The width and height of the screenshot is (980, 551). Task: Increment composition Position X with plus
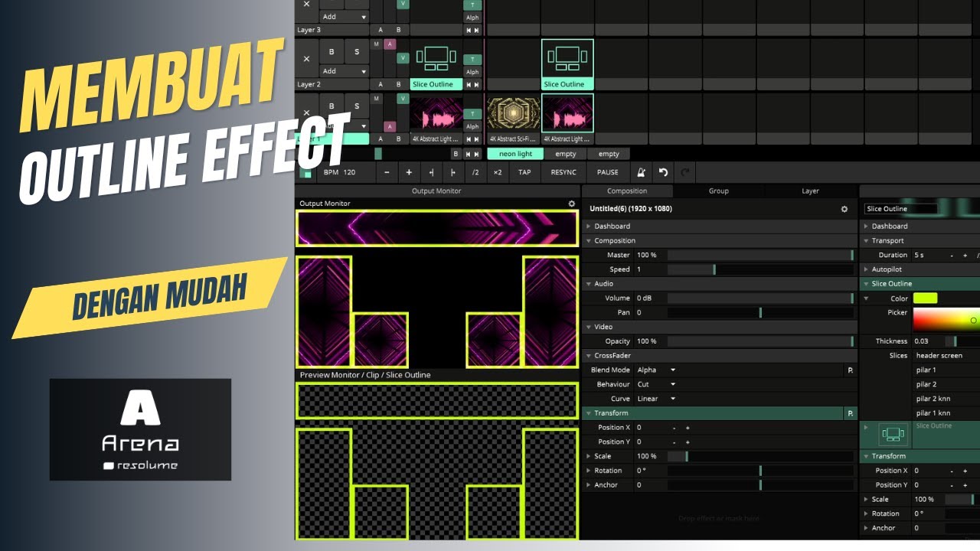(688, 428)
